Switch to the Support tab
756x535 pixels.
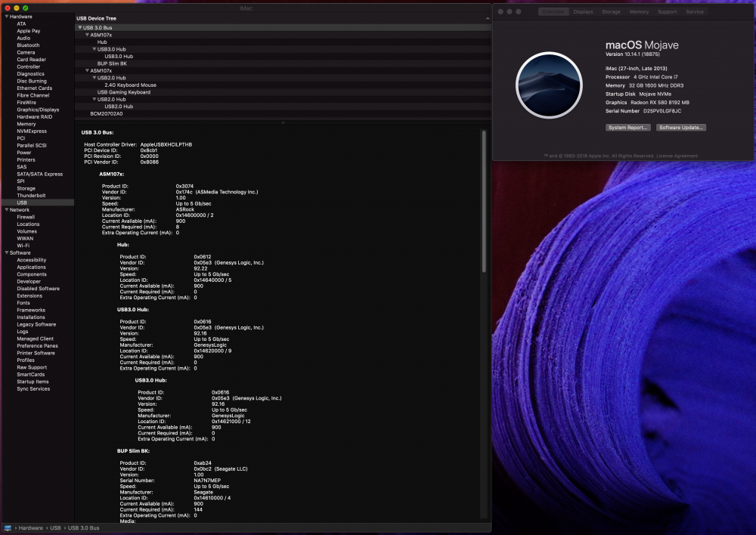668,11
